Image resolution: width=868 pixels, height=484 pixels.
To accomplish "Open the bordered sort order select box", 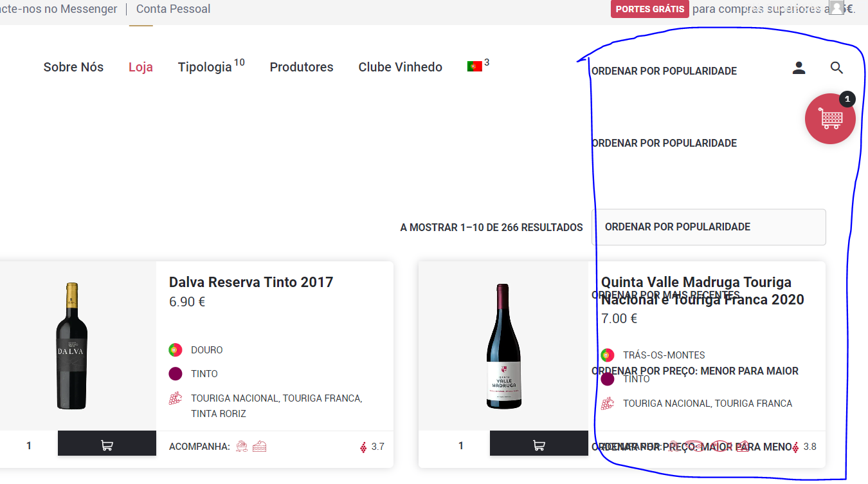I will 709,227.
